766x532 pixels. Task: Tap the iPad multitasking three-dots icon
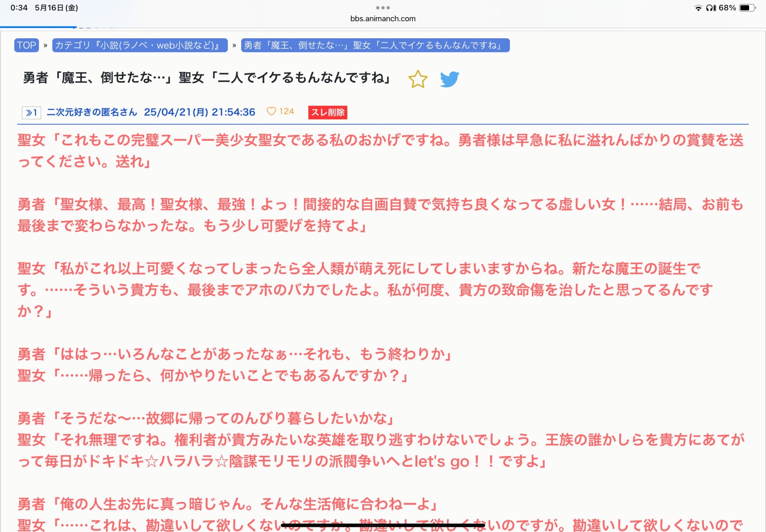point(383,8)
